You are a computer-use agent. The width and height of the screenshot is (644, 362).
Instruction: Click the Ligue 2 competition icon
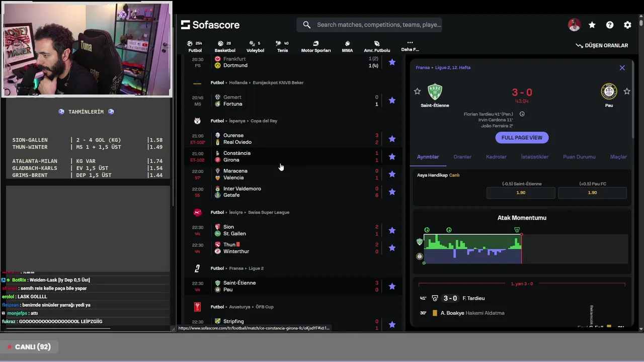(x=197, y=268)
